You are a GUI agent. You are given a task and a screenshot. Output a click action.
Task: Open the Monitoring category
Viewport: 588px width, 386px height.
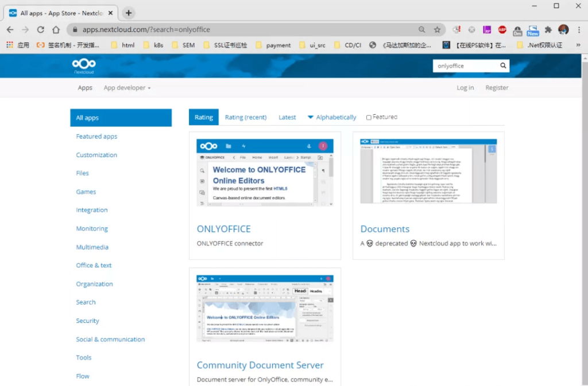[92, 228]
